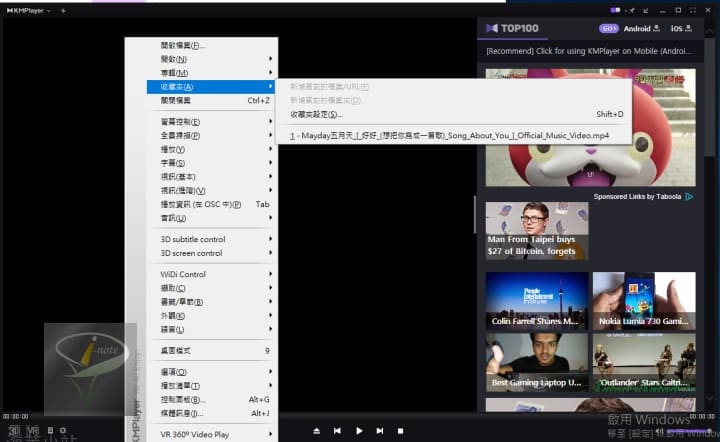Viewport: 720px width, 442px height.
Task: Click the purple GO button
Action: 608,29
